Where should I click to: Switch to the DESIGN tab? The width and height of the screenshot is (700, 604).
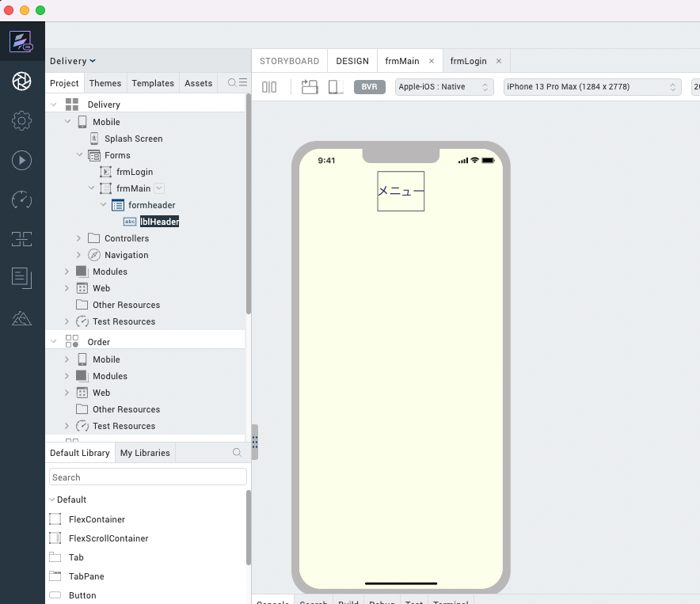point(352,61)
